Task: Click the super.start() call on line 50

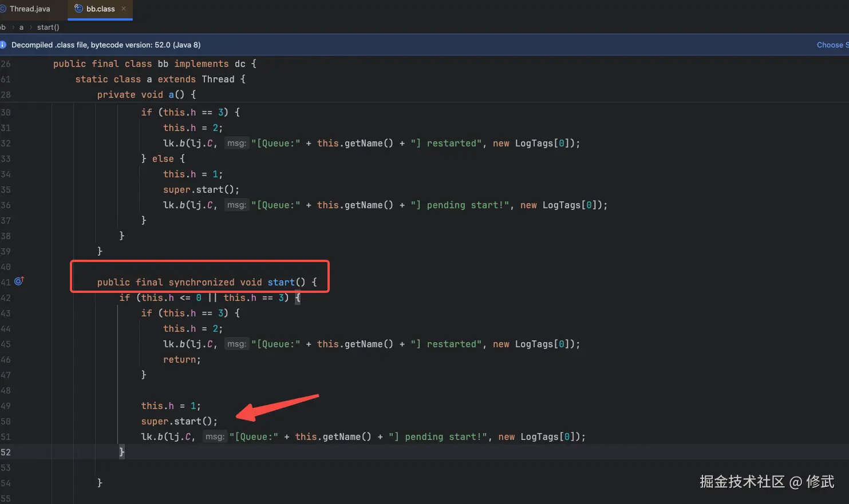Action: [179, 421]
